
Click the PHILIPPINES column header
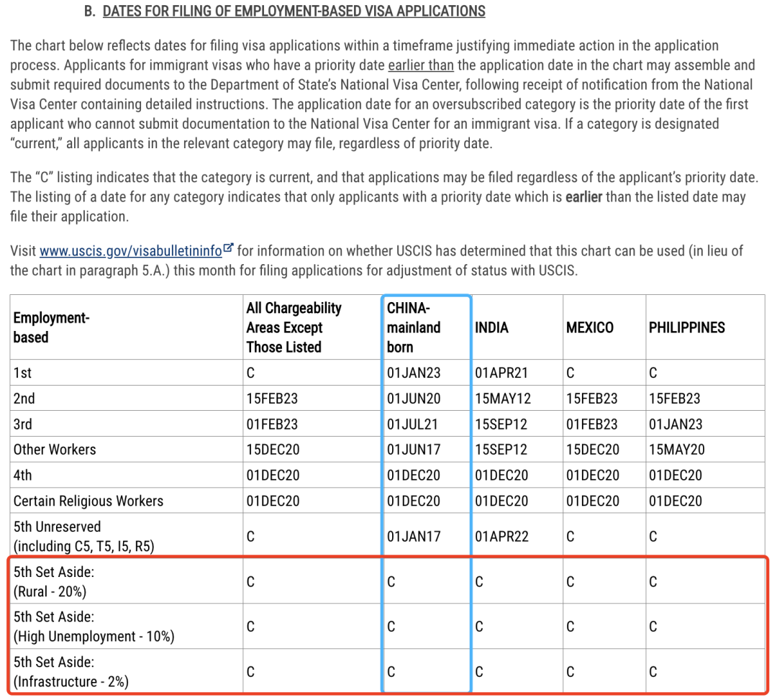[x=686, y=327]
